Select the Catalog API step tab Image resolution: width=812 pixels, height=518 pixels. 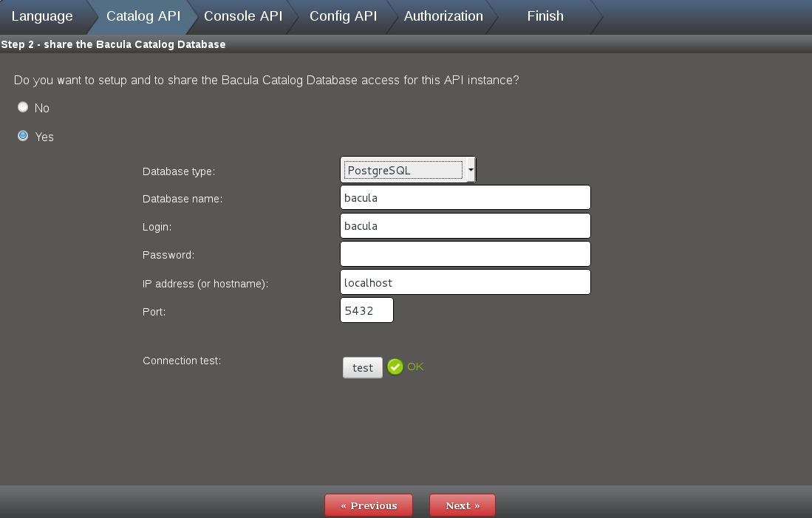[143, 16]
